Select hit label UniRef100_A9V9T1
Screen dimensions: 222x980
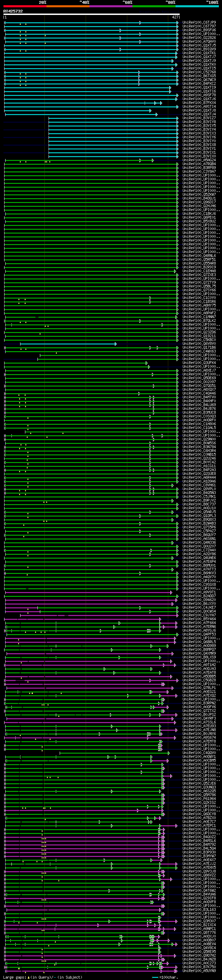(199, 592)
